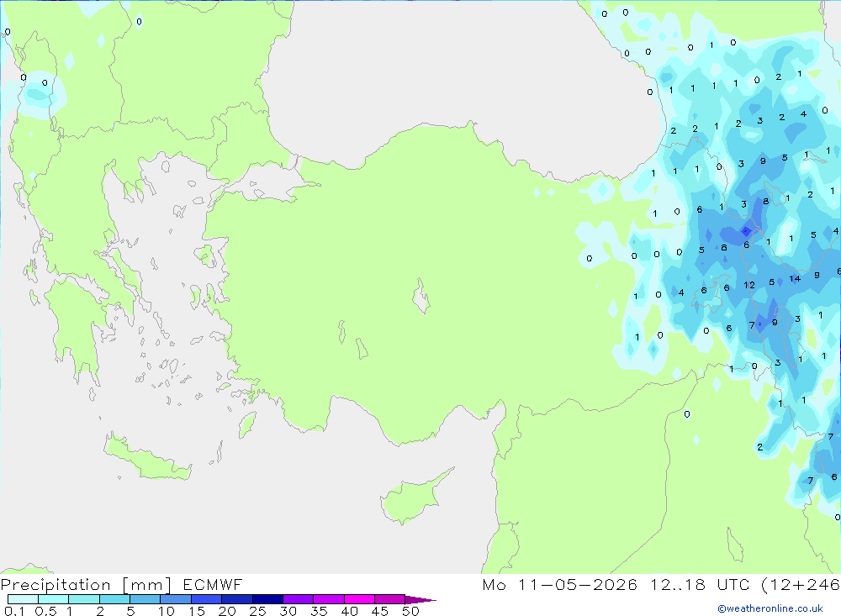Viewport: 841px width, 616px height.
Task: Click the legend tick label '30'
Action: [x=288, y=611]
